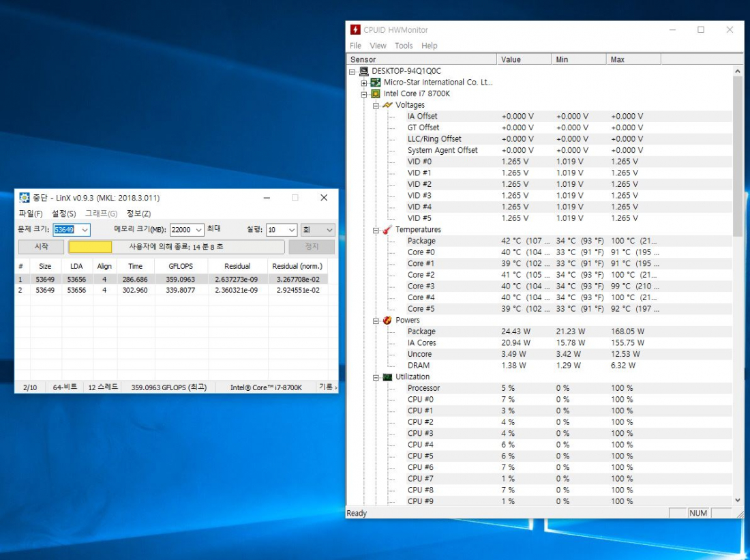Click the Powers flame icon
750x560 pixels.
[x=387, y=321]
